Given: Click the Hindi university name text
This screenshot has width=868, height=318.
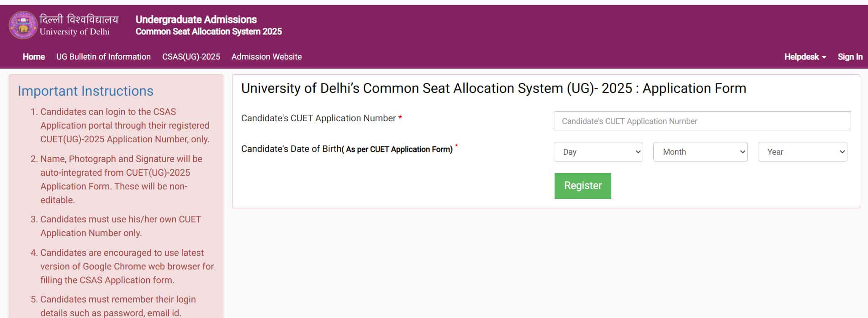Looking at the screenshot, I should (79, 19).
